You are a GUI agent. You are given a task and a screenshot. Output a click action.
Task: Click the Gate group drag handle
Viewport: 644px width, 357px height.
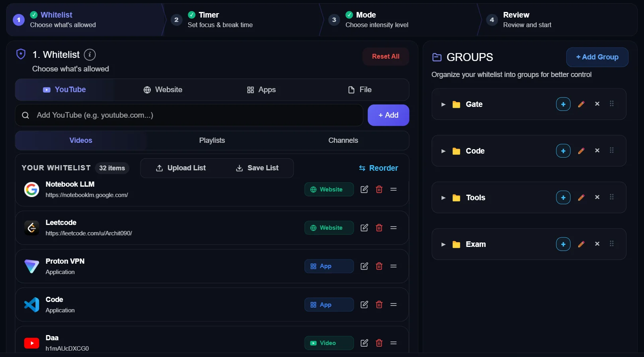(x=612, y=104)
